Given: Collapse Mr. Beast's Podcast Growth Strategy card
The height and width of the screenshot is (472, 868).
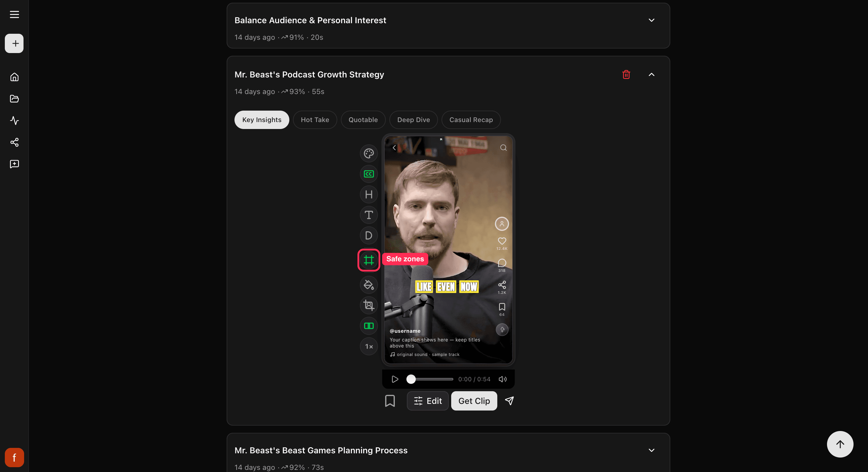Looking at the screenshot, I should [x=651, y=74].
